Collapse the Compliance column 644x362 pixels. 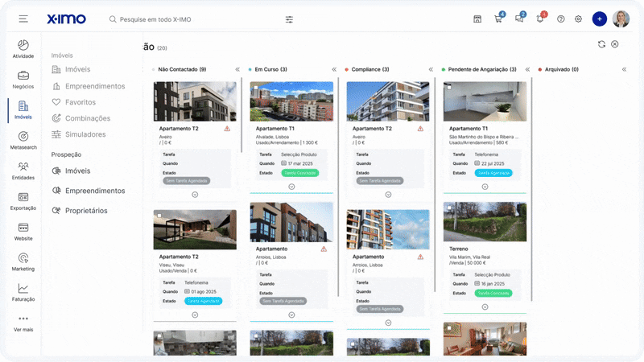coord(431,69)
